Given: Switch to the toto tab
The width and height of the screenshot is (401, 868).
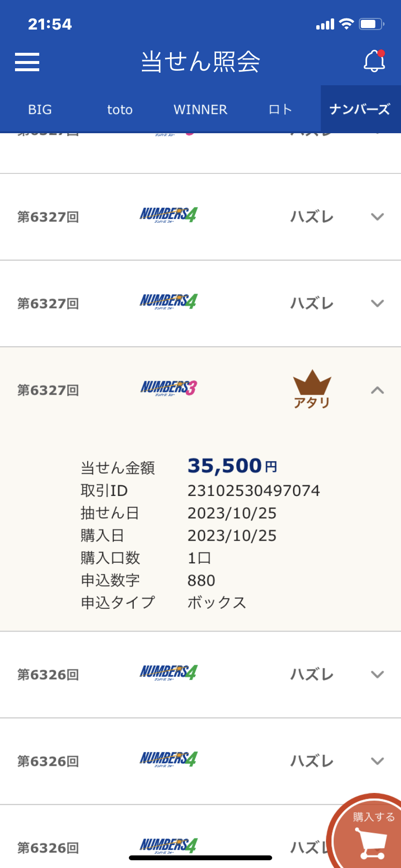Looking at the screenshot, I should [x=120, y=109].
